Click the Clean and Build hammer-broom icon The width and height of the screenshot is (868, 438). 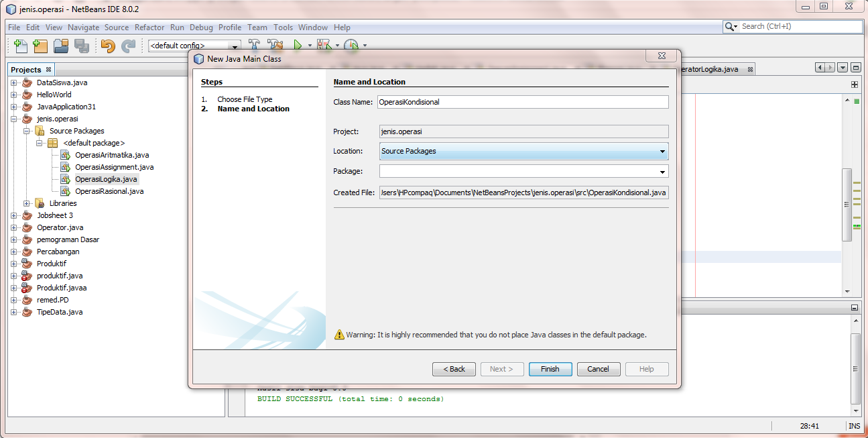(x=275, y=45)
